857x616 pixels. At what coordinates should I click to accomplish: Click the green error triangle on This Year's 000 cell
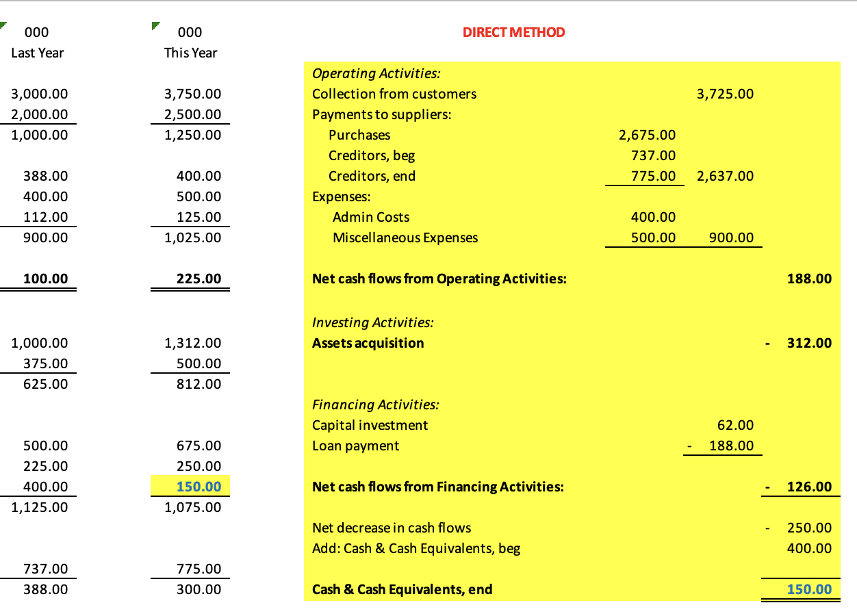[155, 27]
